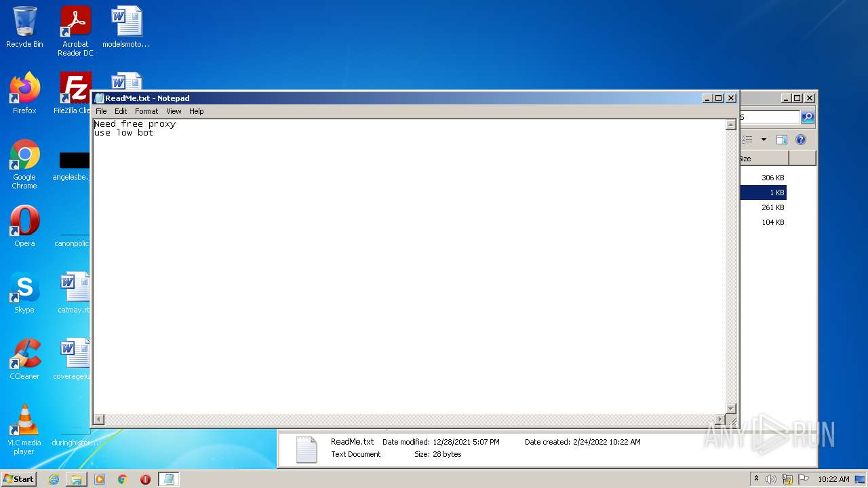Click the Explorer search input field
The width and height of the screenshot is (868, 488).
coord(770,117)
